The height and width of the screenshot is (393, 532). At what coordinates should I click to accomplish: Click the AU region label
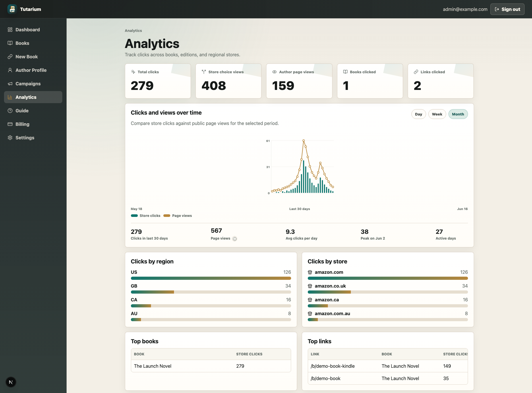tap(134, 314)
